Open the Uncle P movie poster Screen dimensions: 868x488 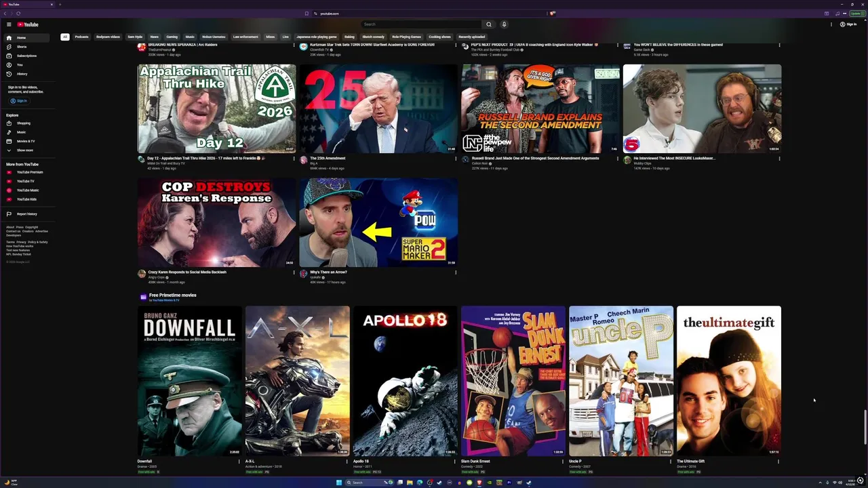tap(621, 381)
